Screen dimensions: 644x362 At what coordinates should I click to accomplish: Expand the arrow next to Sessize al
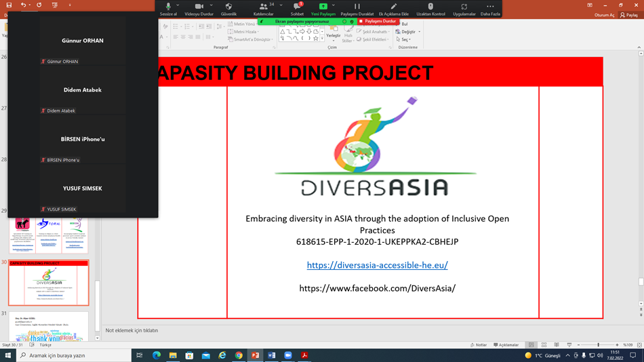point(178,5)
